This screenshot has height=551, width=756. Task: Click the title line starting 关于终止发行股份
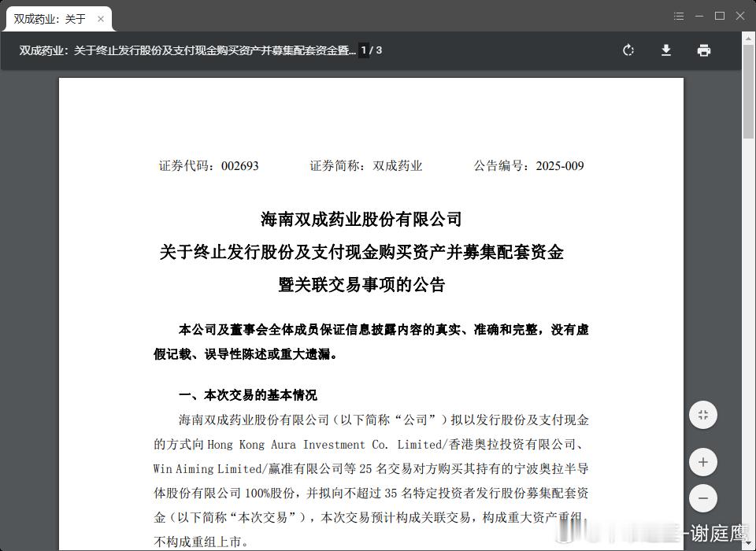tap(361, 252)
